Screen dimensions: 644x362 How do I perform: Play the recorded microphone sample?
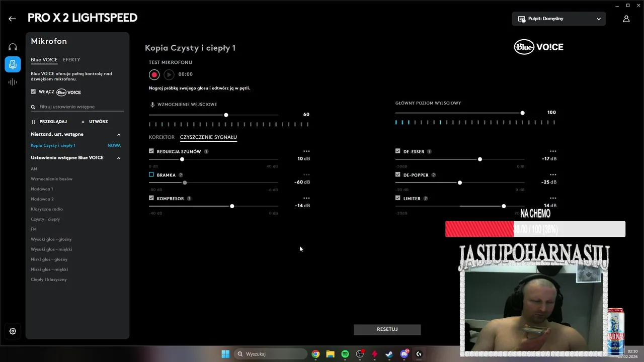coord(169,74)
